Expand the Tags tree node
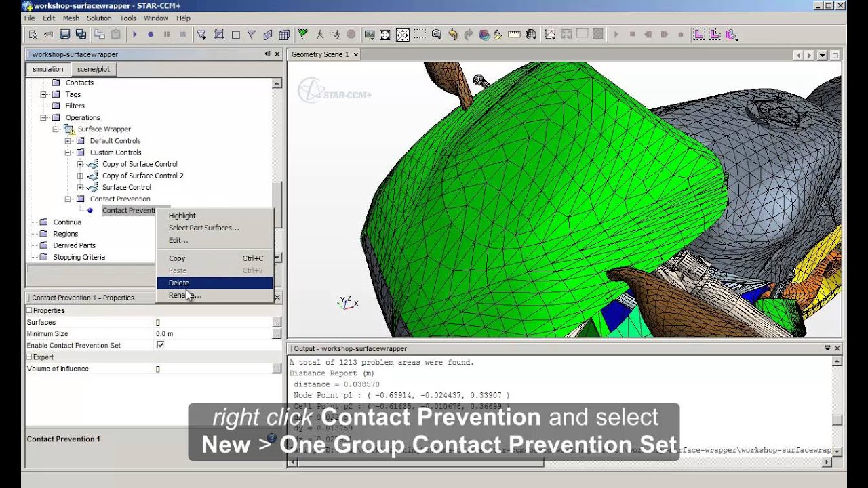 pos(44,94)
